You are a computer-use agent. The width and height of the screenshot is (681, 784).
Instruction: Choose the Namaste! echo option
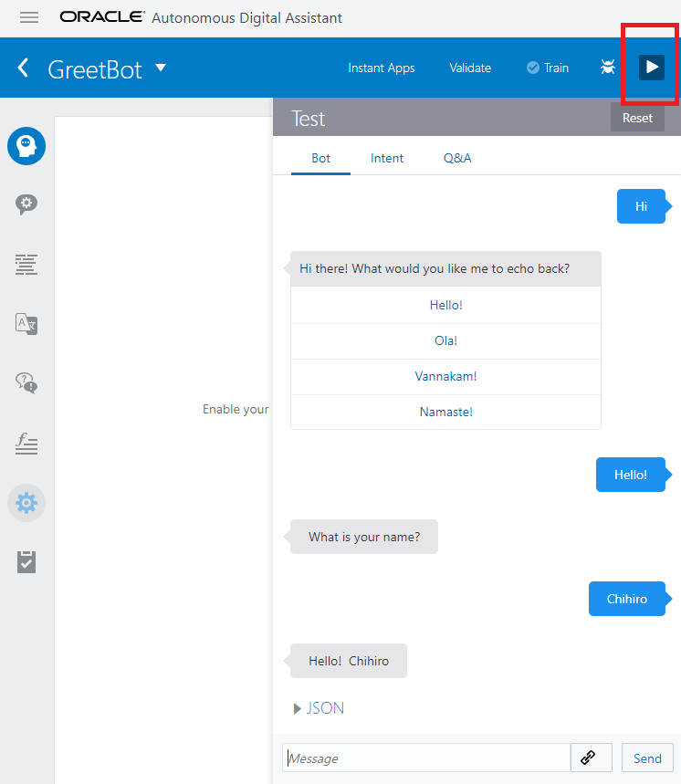[445, 412]
